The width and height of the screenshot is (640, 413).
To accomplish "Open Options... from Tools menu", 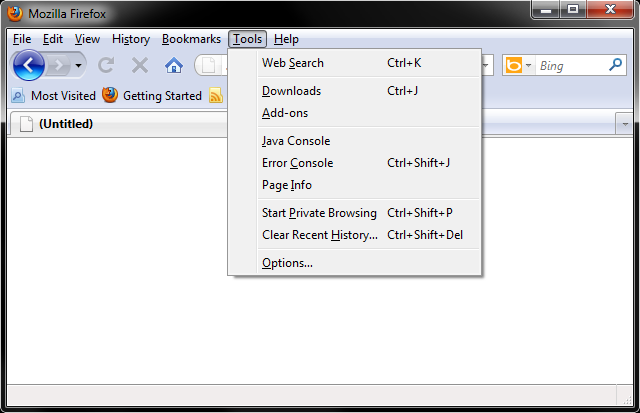I will [x=354, y=263].
